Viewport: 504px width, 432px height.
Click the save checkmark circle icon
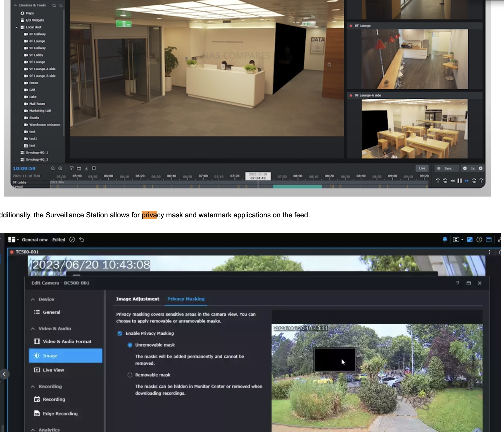point(72,240)
